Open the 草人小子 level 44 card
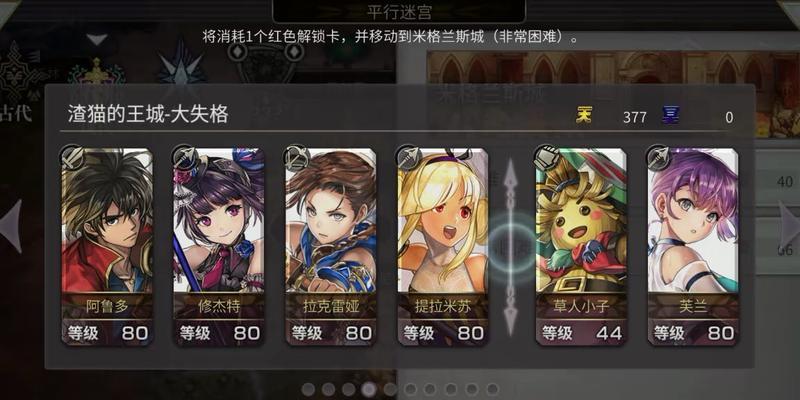This screenshot has height=400, width=800. pyautogui.click(x=581, y=246)
